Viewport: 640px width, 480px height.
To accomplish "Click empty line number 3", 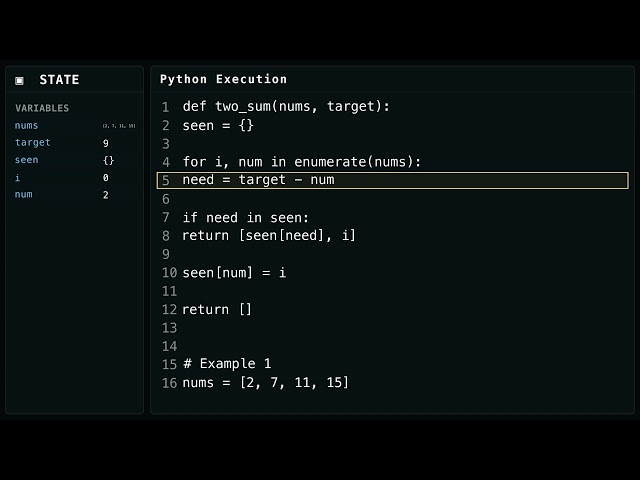I will pos(166,144).
